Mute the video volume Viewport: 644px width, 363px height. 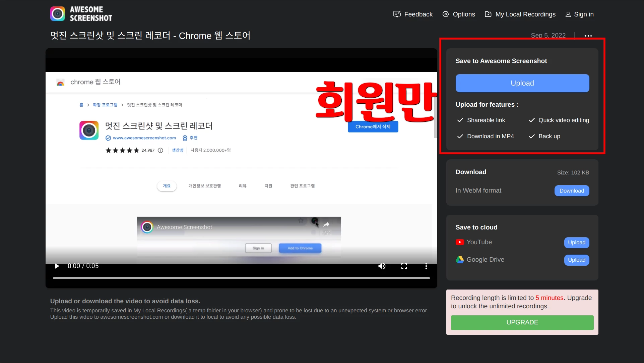point(382,266)
